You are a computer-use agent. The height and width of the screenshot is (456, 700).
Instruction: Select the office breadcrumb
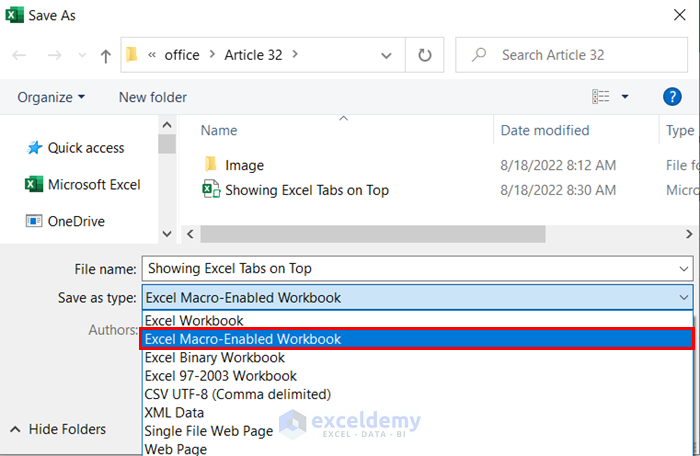click(x=182, y=55)
